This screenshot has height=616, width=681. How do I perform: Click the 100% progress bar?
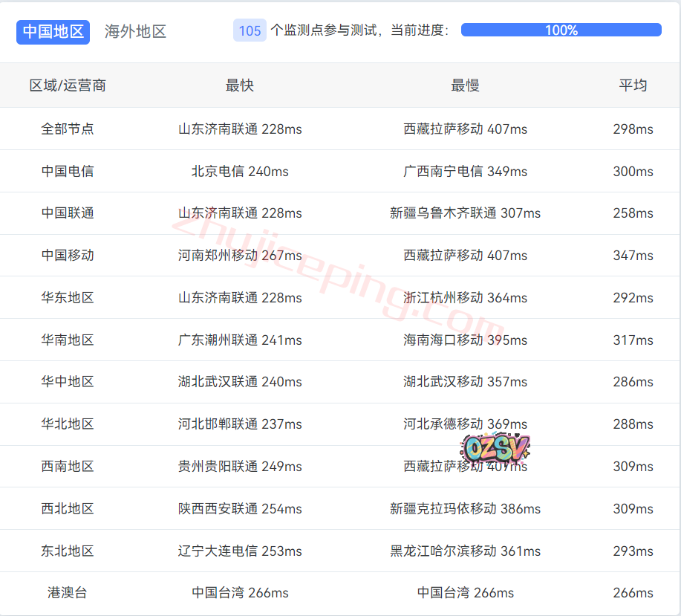point(561,30)
